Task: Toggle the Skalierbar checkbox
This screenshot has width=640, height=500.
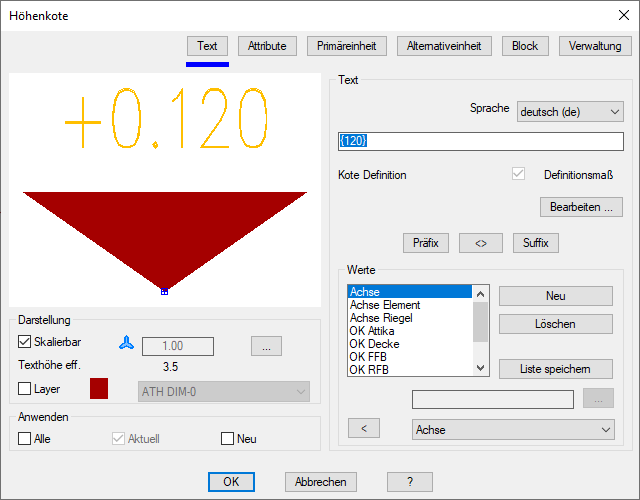Action: click(26, 343)
